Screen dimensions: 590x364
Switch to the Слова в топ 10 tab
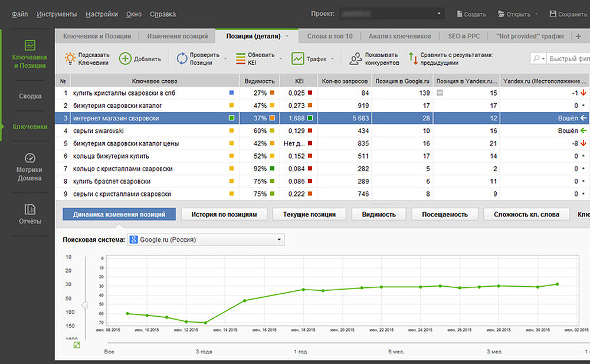click(x=329, y=36)
